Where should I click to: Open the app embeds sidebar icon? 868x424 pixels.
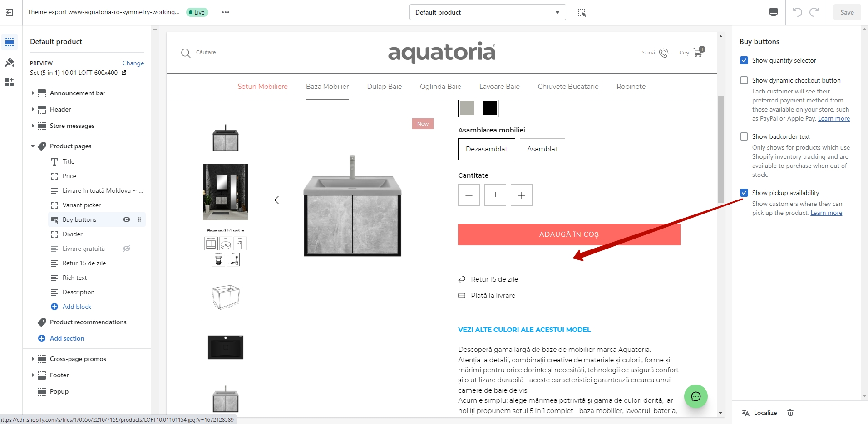10,82
